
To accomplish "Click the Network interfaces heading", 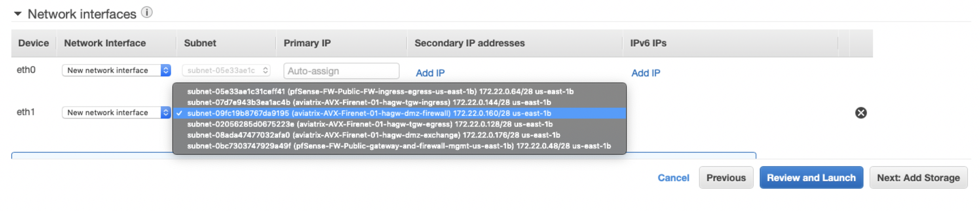I will point(82,14).
